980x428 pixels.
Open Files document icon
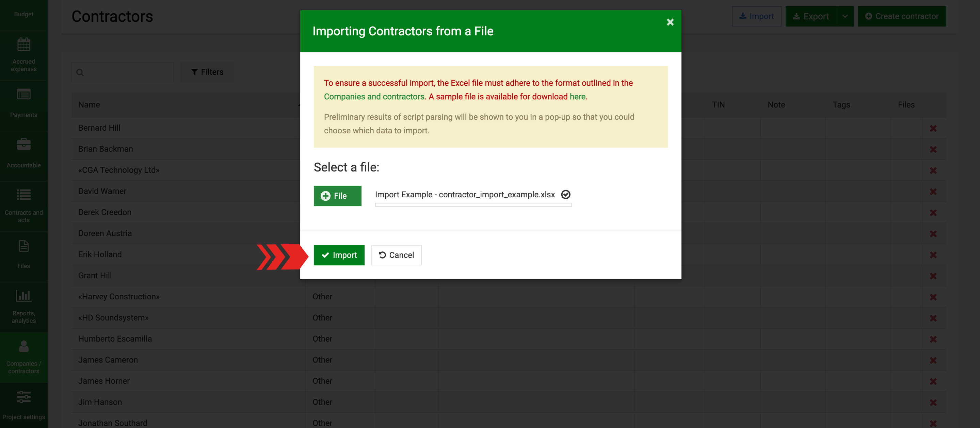click(23, 246)
